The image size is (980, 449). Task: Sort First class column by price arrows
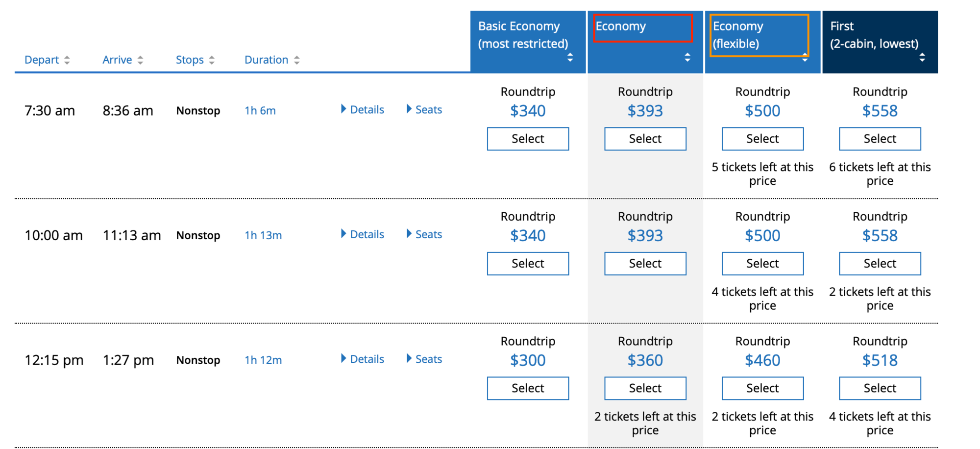click(922, 57)
